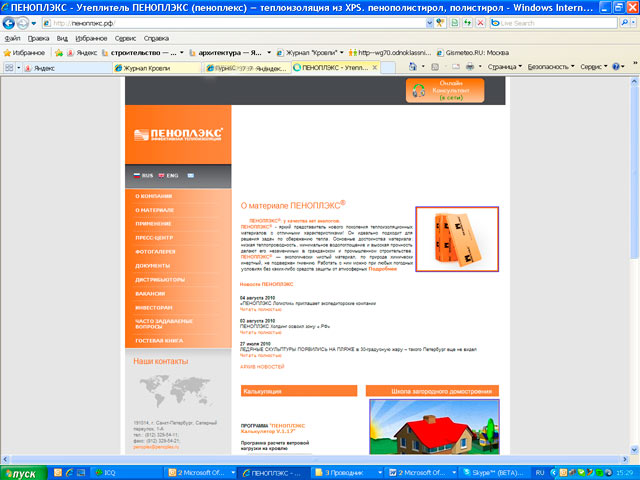Click the Live Search magnifier icon

point(630,22)
